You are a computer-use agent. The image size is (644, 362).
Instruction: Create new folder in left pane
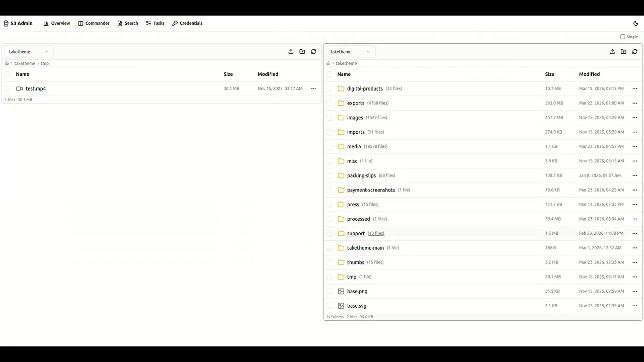click(x=302, y=52)
